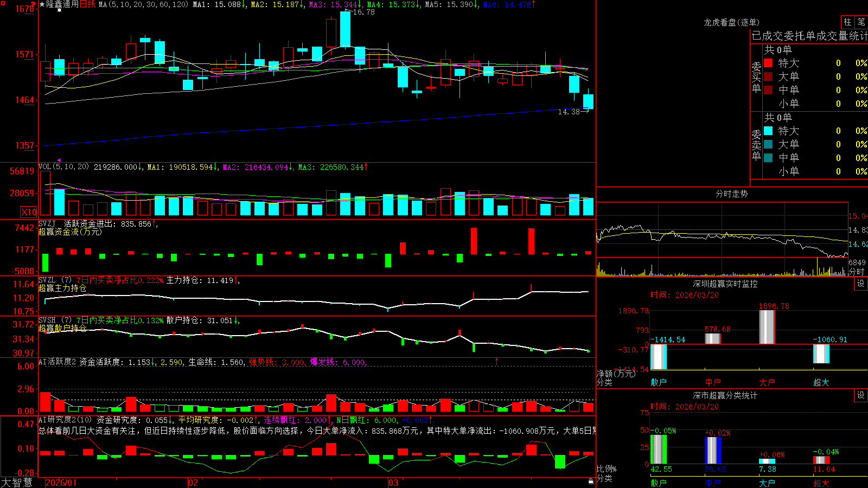
Task: Click the 2026/01 date marker on timeline
Action: (x=61, y=483)
